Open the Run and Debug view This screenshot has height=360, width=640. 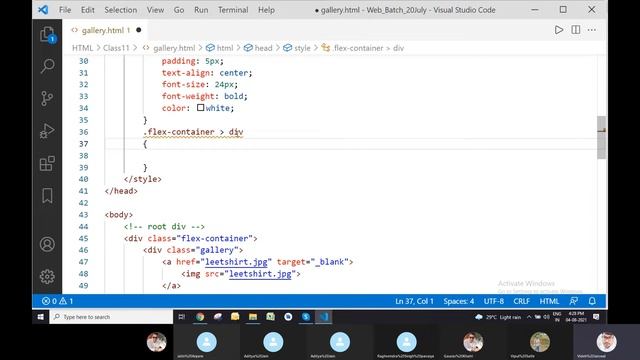coord(47,131)
